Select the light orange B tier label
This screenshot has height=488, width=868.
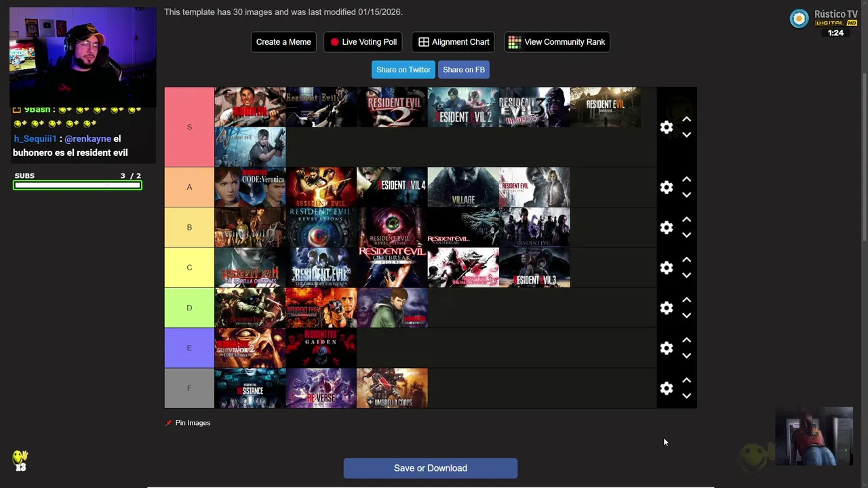[x=189, y=227]
